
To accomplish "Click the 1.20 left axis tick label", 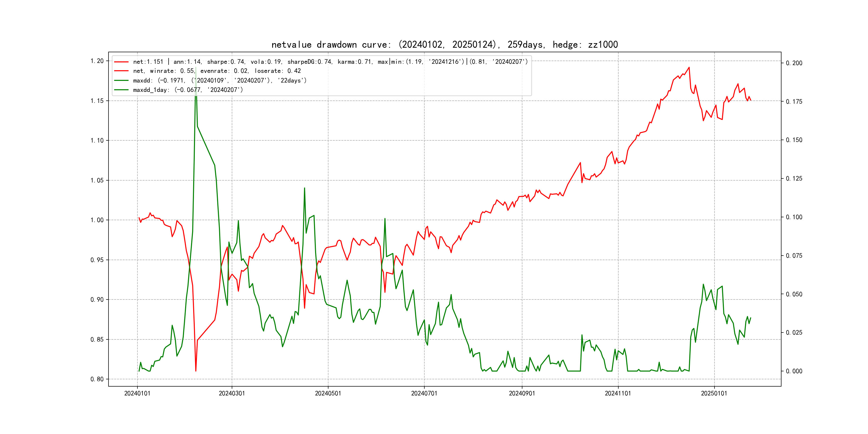I will 97,61.
